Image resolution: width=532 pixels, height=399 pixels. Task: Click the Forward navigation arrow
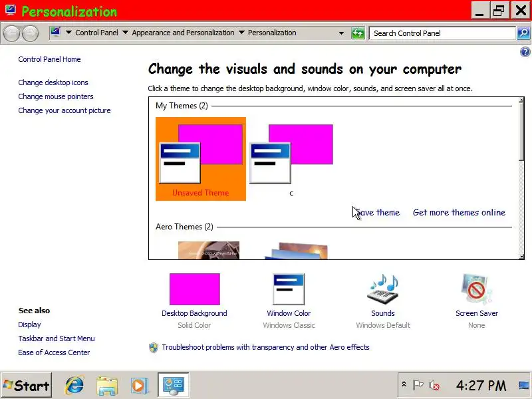point(30,33)
